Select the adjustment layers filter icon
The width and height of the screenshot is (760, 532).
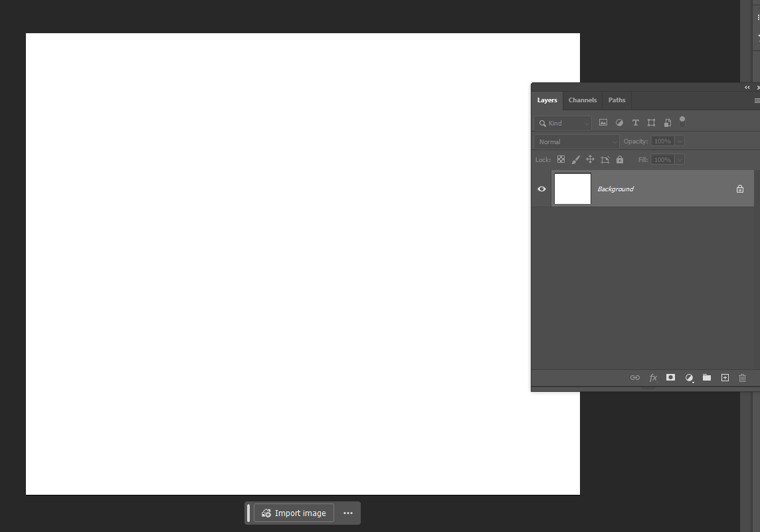[619, 122]
